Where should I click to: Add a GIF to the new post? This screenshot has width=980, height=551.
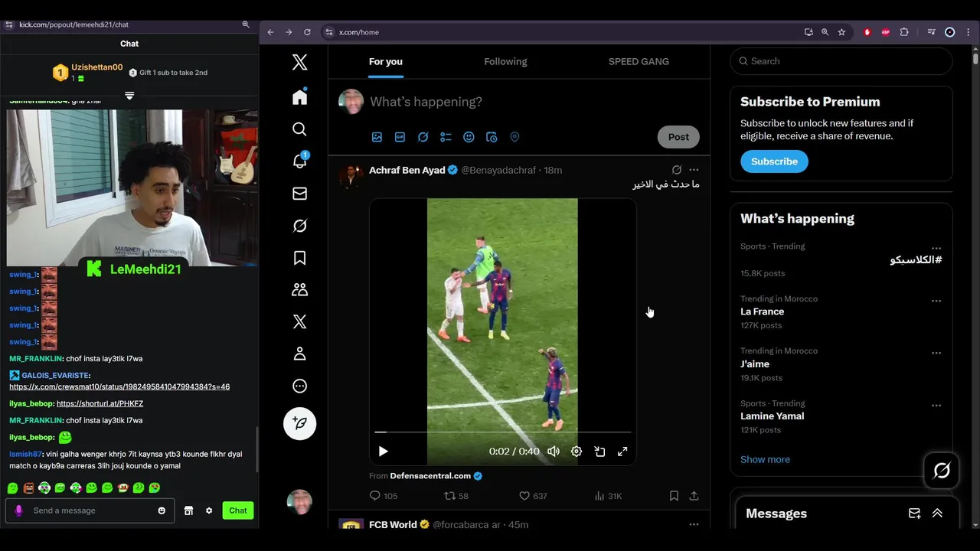400,137
